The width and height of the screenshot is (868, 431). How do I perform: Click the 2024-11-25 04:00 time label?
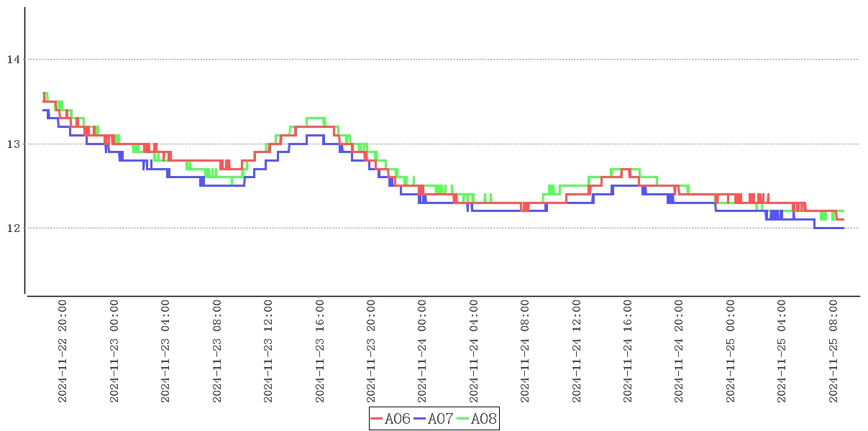coord(782,351)
